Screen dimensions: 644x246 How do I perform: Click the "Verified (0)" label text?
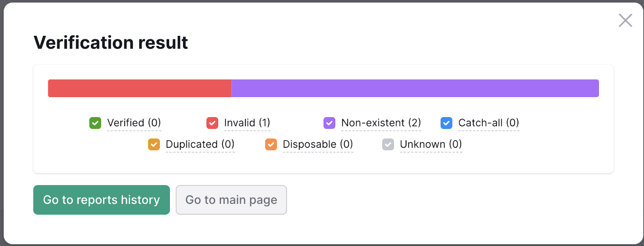134,123
